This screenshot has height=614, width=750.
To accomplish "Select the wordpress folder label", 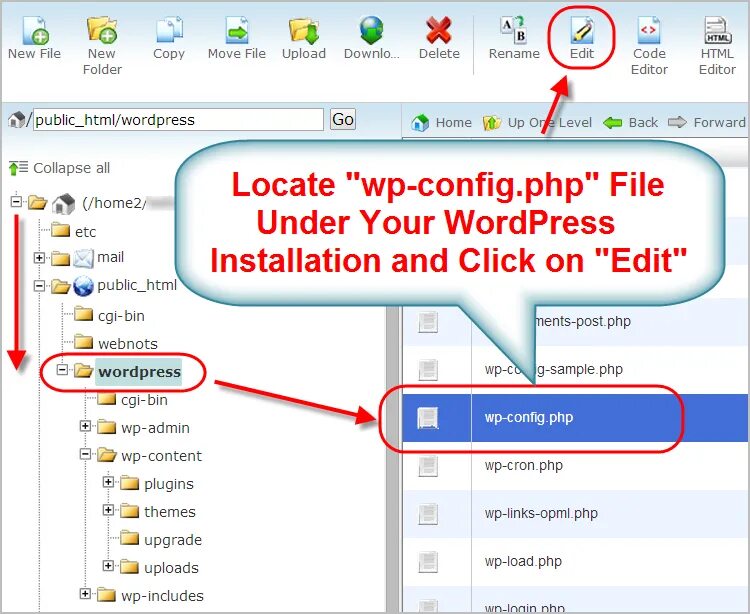I will pyautogui.click(x=139, y=372).
